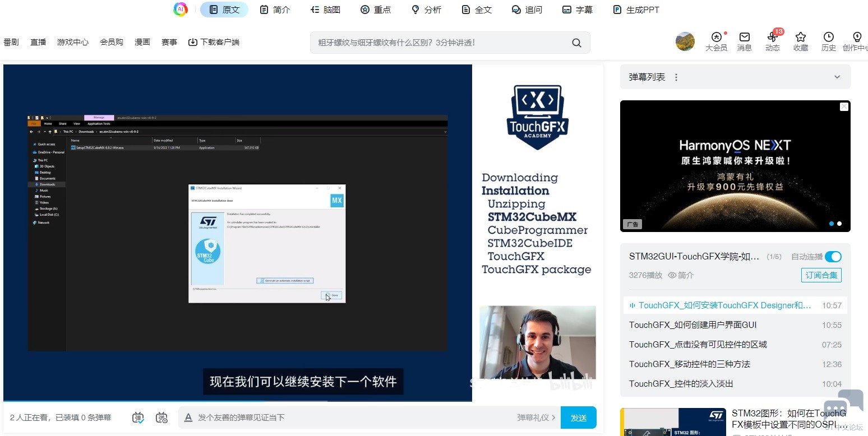Switch to the 原文 tab

coord(224,10)
